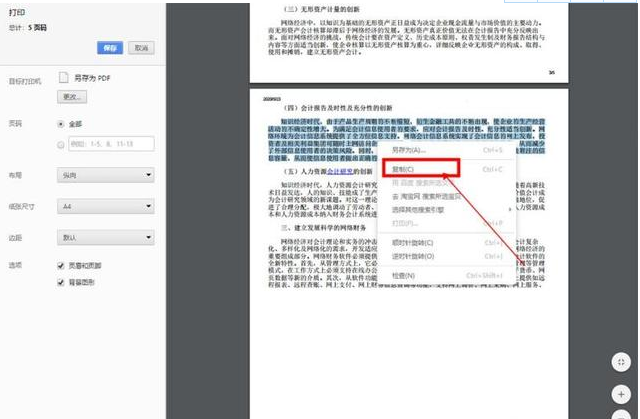Click the 另存为 PDF destination label
This screenshot has height=419, width=640.
tap(92, 78)
